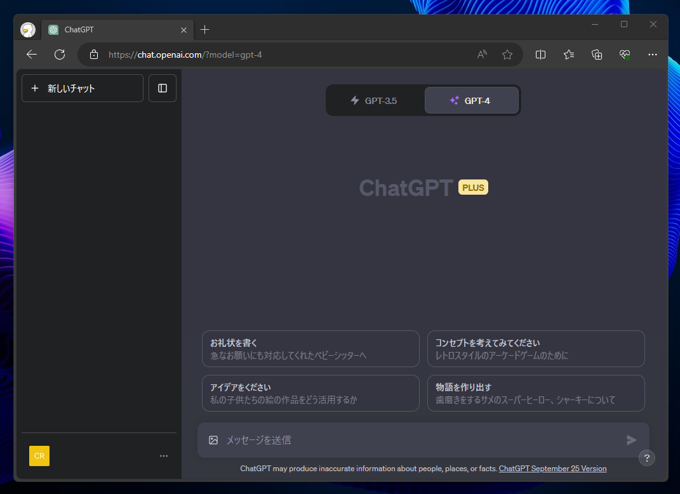
Task: Open the help question mark button
Action: point(647,458)
